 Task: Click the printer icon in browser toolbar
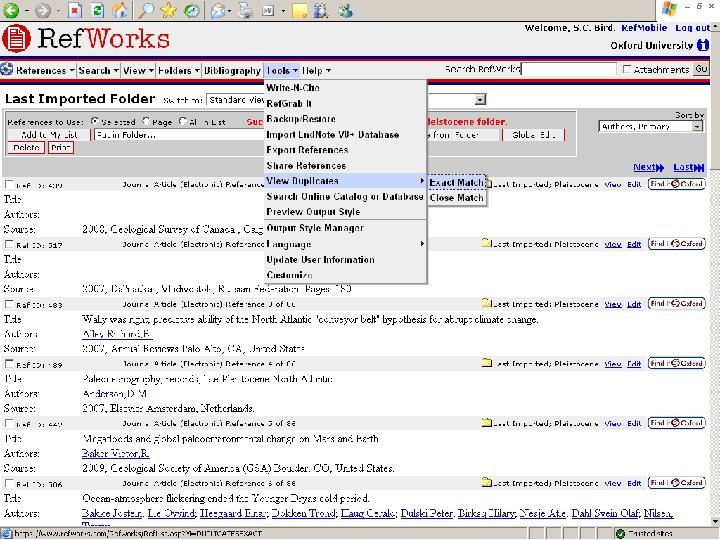(x=246, y=10)
